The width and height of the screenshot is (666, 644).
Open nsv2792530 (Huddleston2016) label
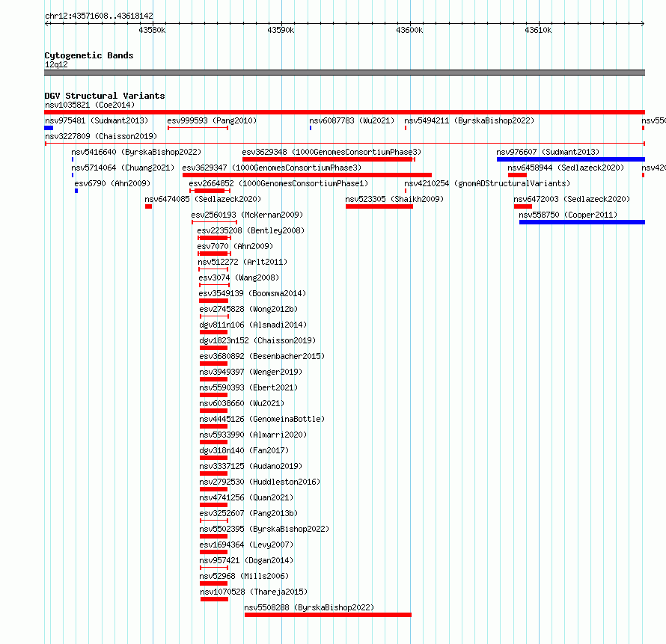260,482
